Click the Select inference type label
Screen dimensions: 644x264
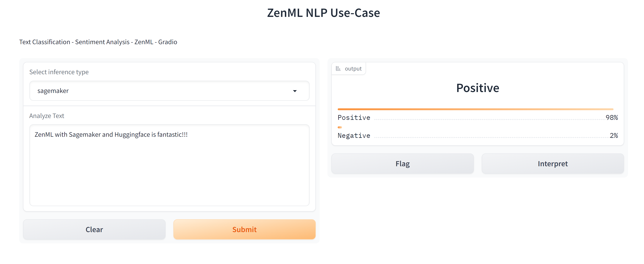point(59,72)
